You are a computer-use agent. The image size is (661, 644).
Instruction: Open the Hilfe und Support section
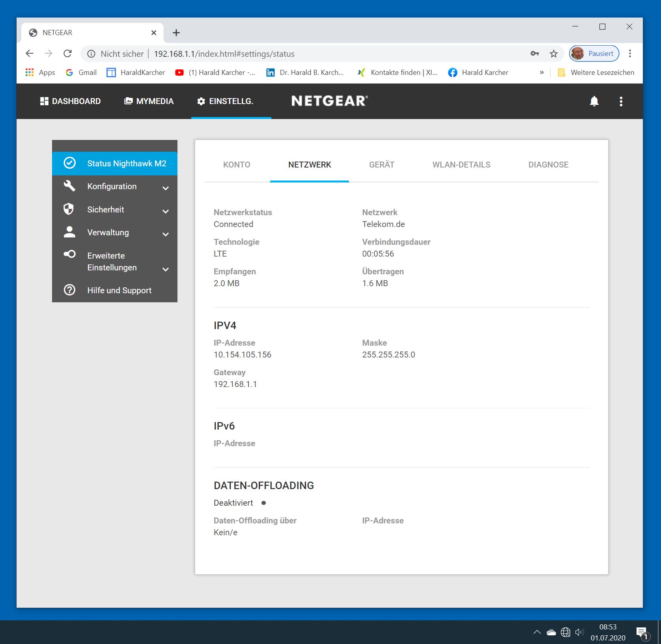(x=119, y=290)
